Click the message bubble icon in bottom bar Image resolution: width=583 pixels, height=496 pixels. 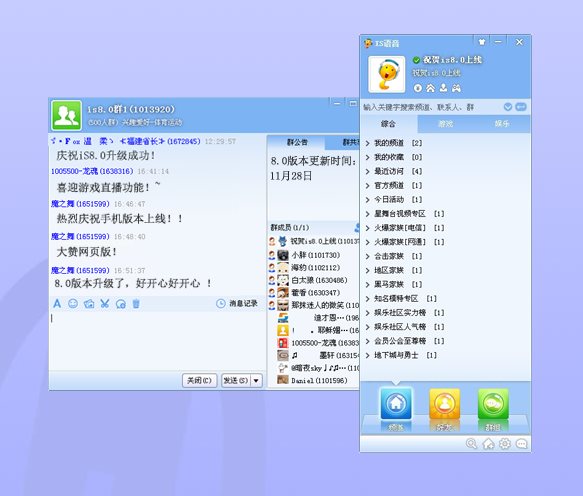point(522,444)
